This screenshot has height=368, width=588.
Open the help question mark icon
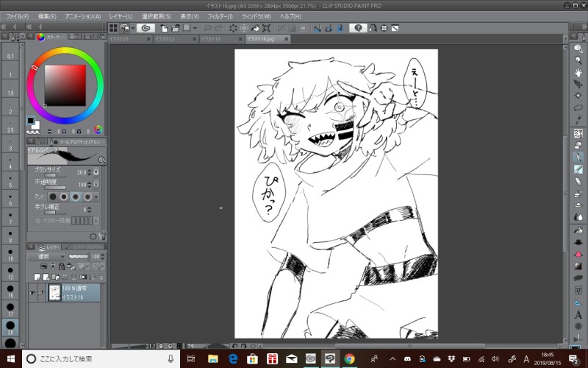pyautogui.click(x=358, y=28)
